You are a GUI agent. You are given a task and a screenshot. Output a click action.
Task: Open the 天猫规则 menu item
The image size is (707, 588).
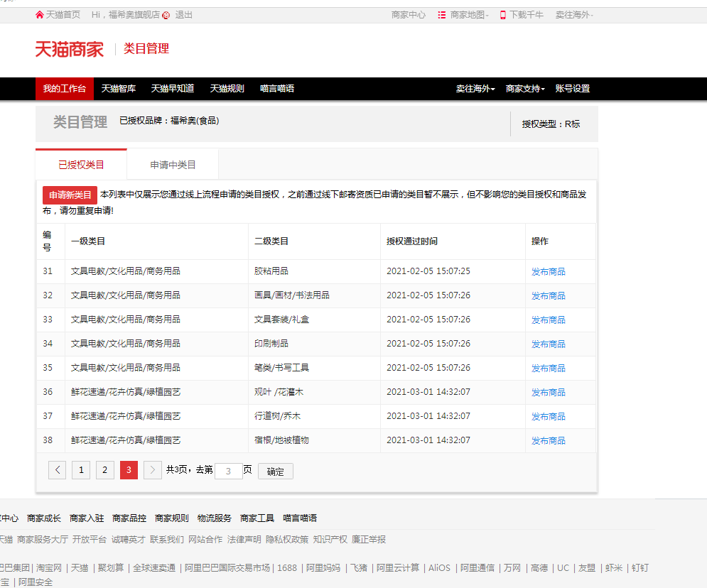click(227, 89)
